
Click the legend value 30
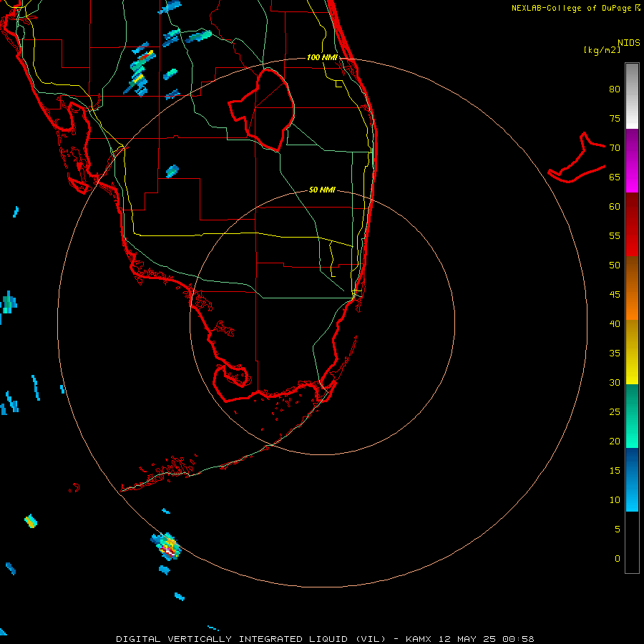point(615,382)
